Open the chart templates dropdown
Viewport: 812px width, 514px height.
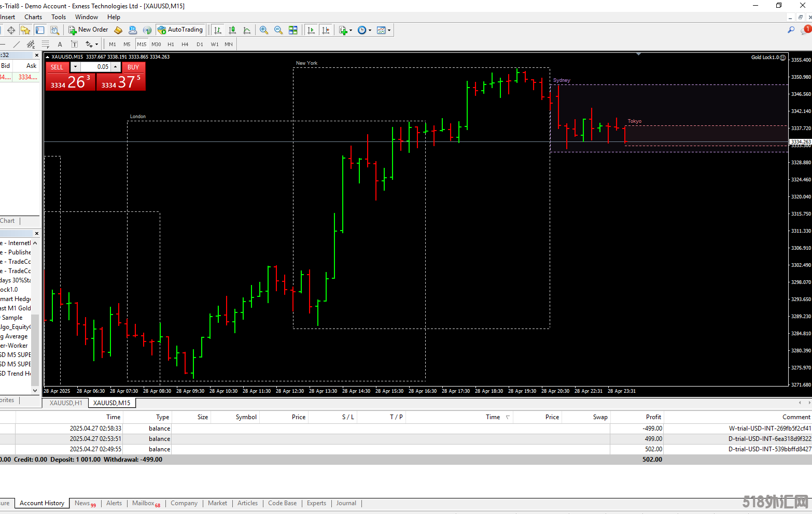click(x=384, y=30)
